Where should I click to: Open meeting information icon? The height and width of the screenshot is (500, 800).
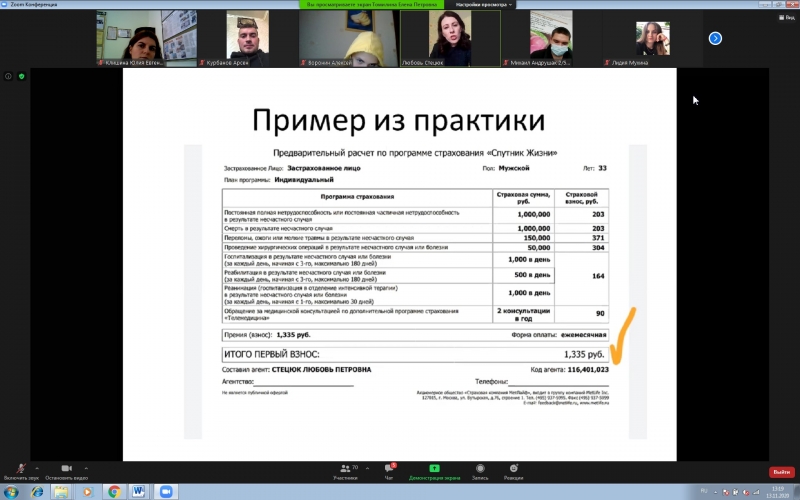click(x=8, y=76)
